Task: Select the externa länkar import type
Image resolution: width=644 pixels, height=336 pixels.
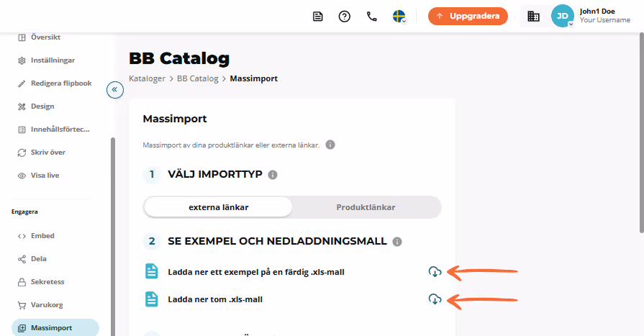Action: (219, 207)
